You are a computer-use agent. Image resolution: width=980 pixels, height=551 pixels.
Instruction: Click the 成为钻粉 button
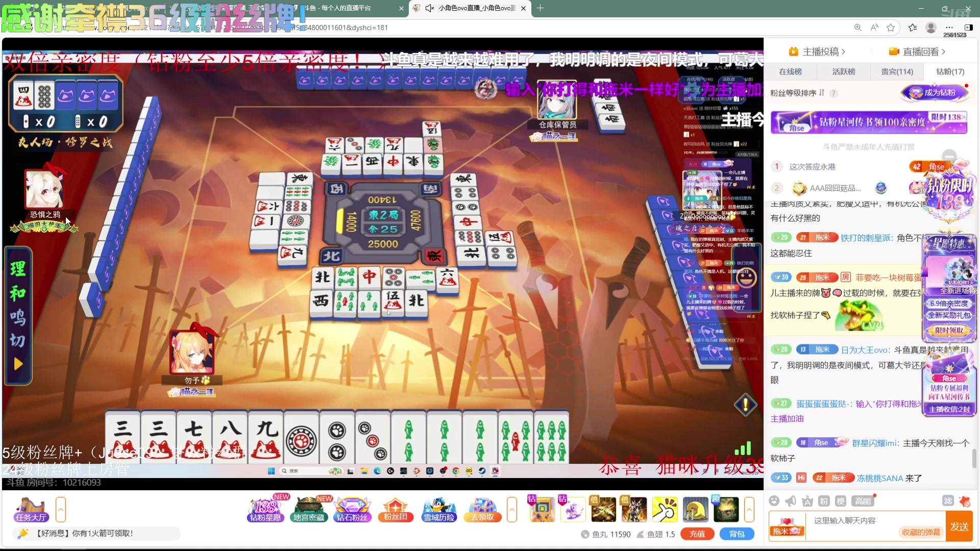click(935, 93)
